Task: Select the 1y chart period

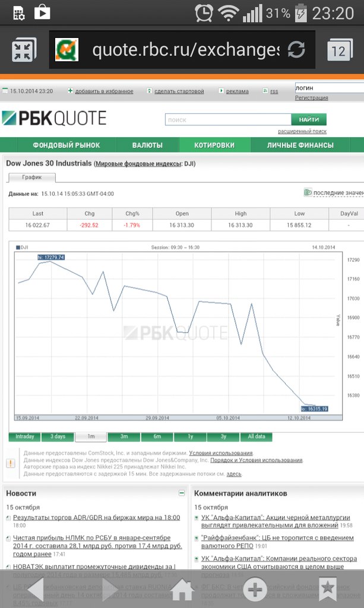Action: [190, 436]
